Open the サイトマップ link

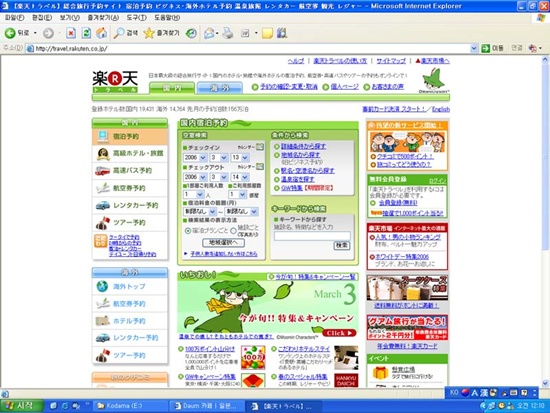click(x=391, y=61)
